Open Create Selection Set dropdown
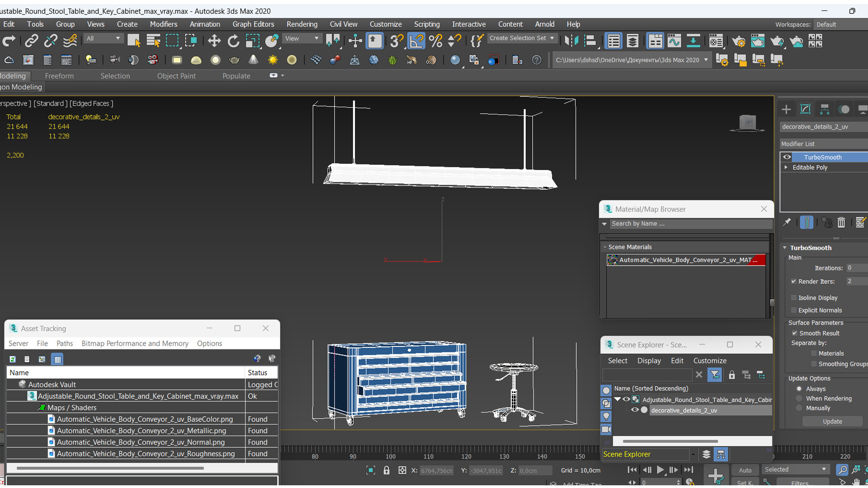The image size is (868, 488). click(522, 38)
